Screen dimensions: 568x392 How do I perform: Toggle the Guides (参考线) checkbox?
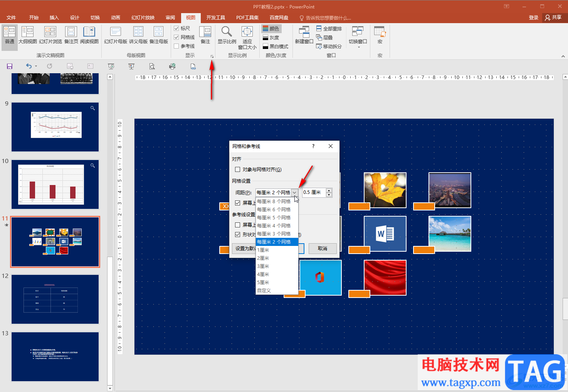tap(176, 46)
